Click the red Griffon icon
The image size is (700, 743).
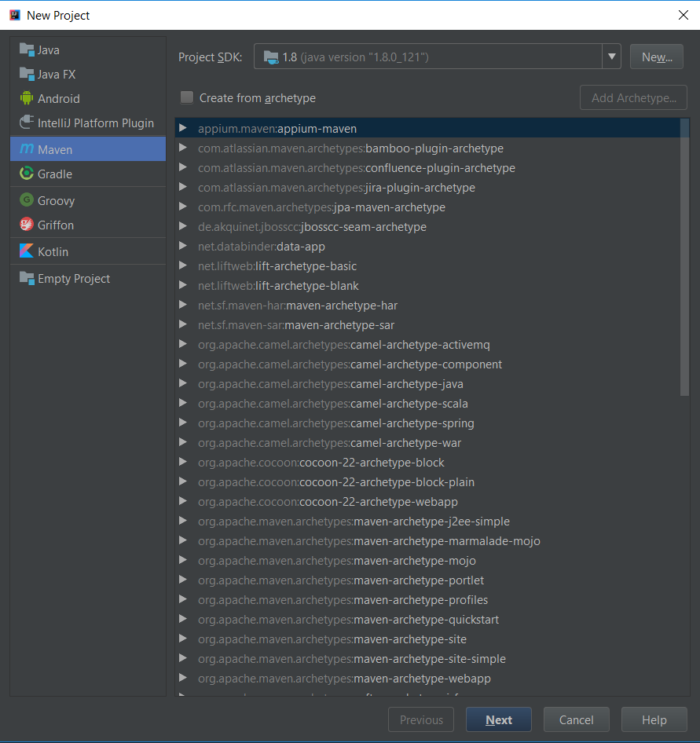[27, 224]
